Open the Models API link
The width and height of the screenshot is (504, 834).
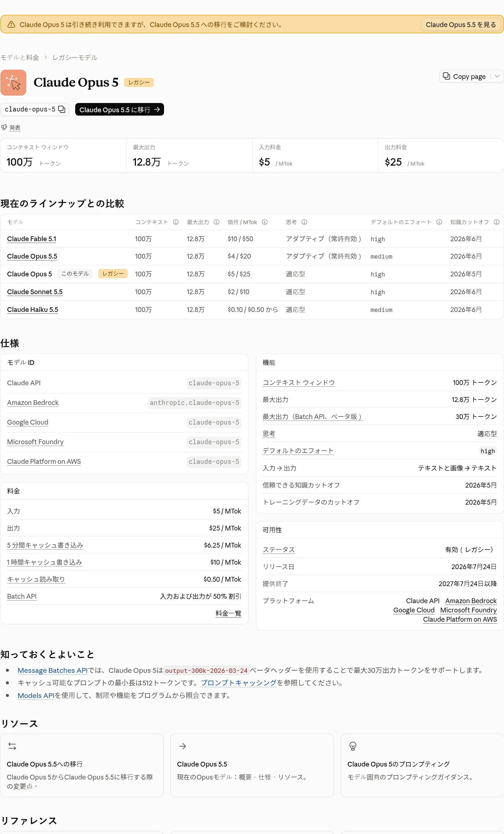pyautogui.click(x=36, y=695)
